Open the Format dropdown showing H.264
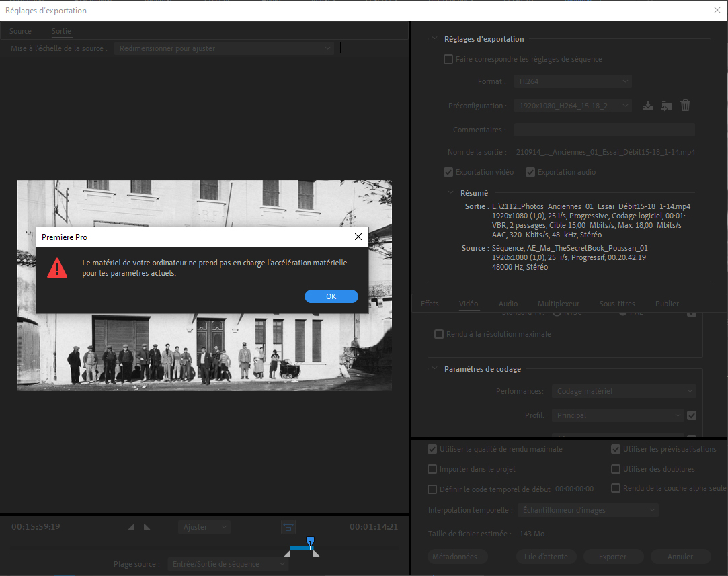 (x=573, y=81)
